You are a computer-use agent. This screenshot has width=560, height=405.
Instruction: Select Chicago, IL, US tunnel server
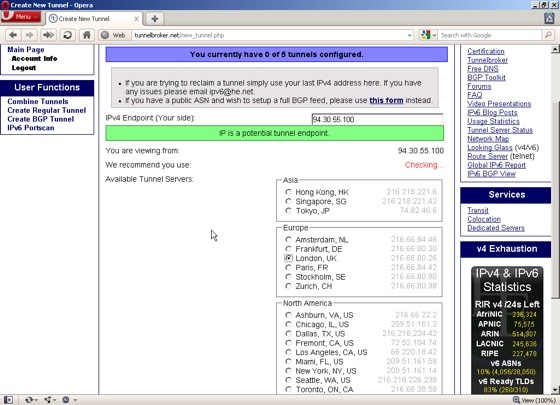point(288,324)
